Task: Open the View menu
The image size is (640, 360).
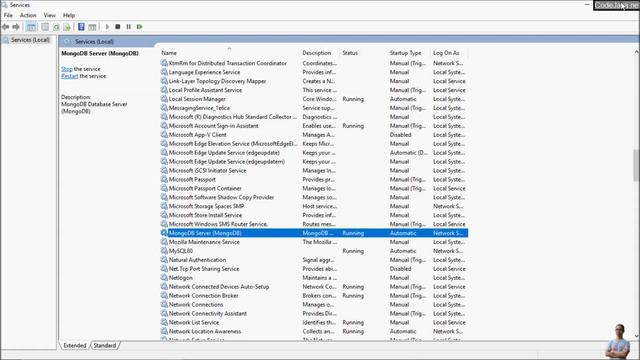Action: [x=49, y=15]
